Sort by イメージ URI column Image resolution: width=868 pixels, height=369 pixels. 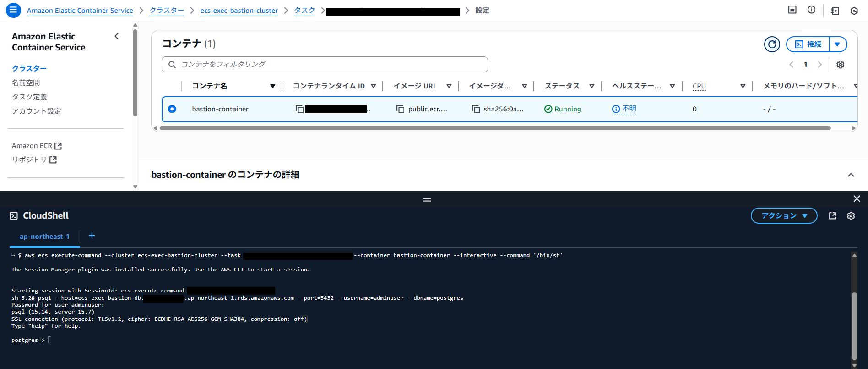(x=449, y=86)
